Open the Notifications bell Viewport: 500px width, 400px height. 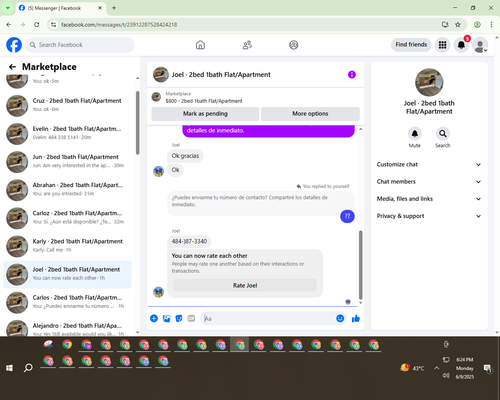[x=461, y=45]
